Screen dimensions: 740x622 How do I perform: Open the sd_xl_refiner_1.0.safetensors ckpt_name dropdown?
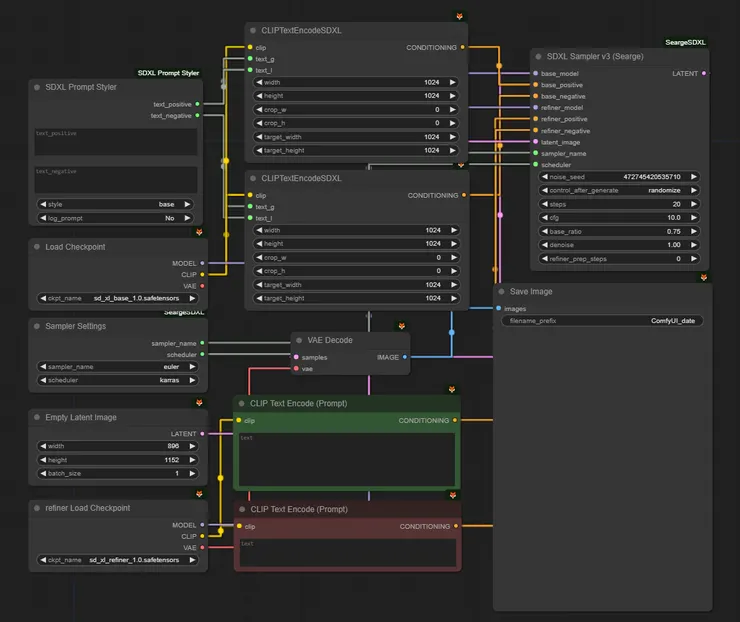coord(117,560)
